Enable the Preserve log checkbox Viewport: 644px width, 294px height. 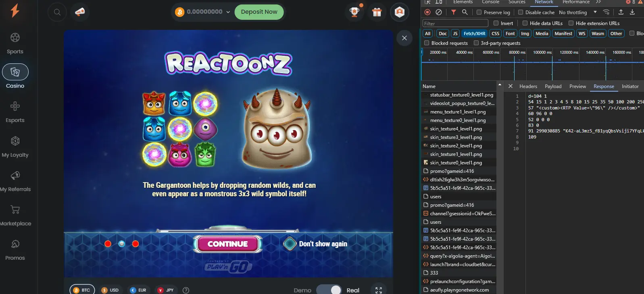pos(479,12)
